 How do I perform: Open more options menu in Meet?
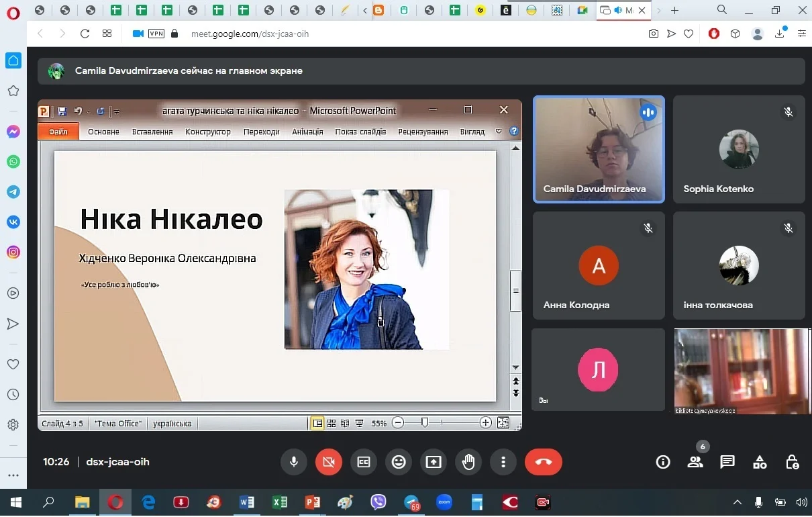pyautogui.click(x=503, y=462)
